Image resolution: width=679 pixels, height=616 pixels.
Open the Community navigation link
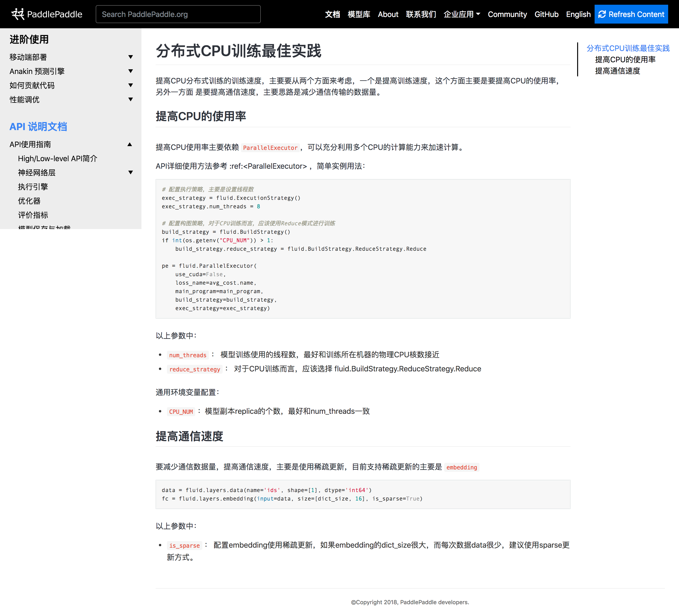507,14
